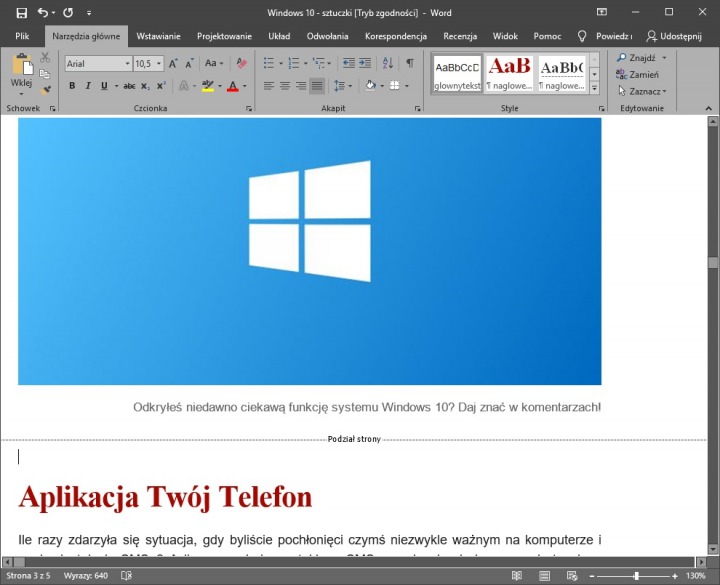Image resolution: width=720 pixels, height=585 pixels.
Task: Open the font color dropdown arrow
Action: tap(245, 86)
